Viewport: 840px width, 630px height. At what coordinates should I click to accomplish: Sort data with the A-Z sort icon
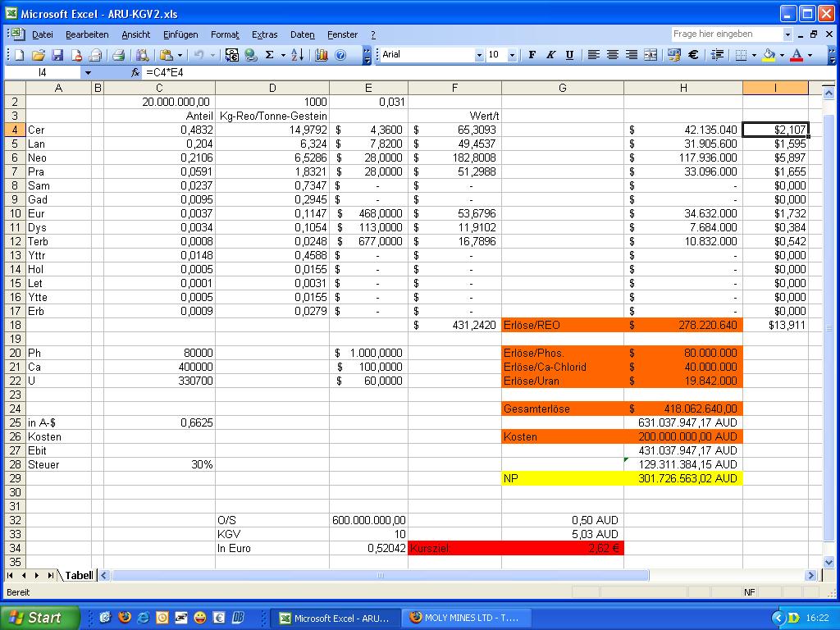[x=295, y=56]
